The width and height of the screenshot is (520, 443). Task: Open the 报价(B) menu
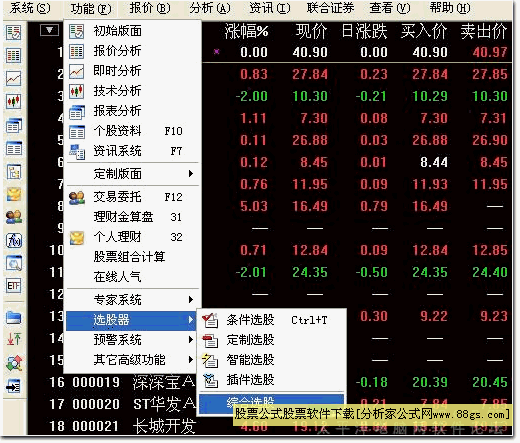click(150, 8)
